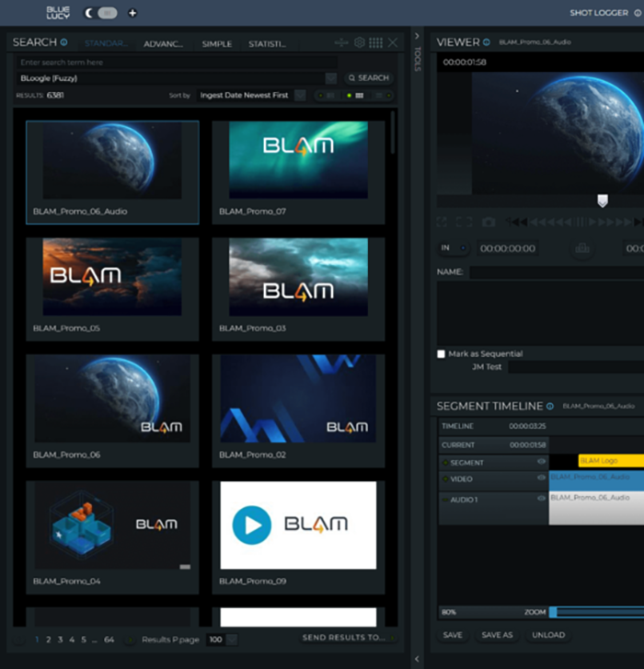The width and height of the screenshot is (644, 669).
Task: Click the move panel icon in Search header
Action: [x=341, y=42]
